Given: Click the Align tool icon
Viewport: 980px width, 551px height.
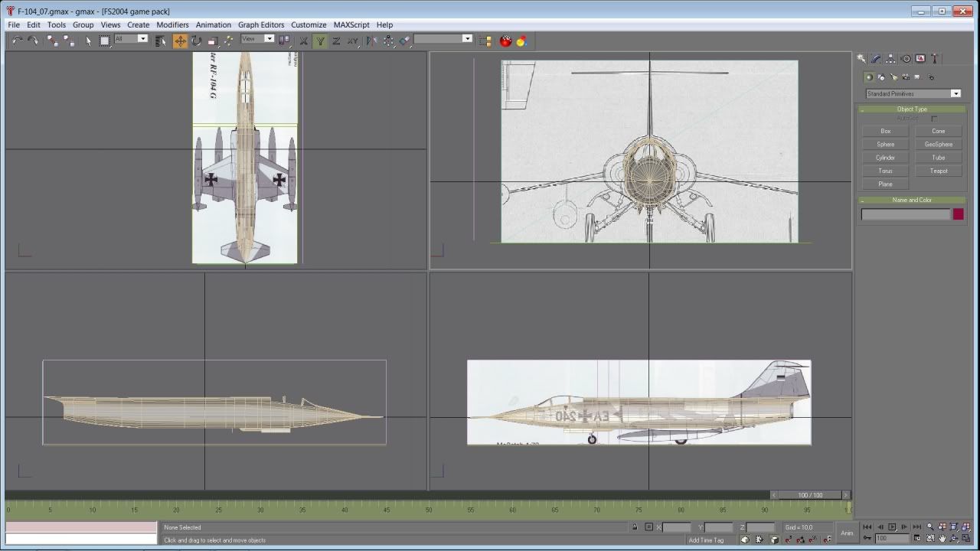Looking at the screenshot, I should (404, 41).
